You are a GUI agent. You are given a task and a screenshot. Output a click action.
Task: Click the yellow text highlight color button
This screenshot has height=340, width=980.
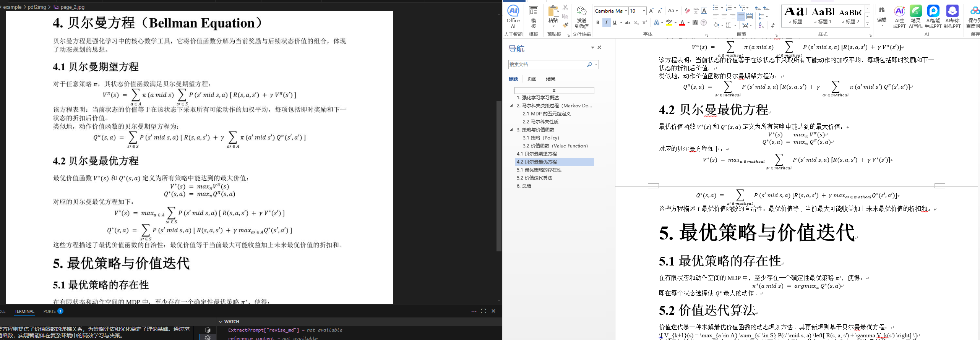(x=669, y=23)
